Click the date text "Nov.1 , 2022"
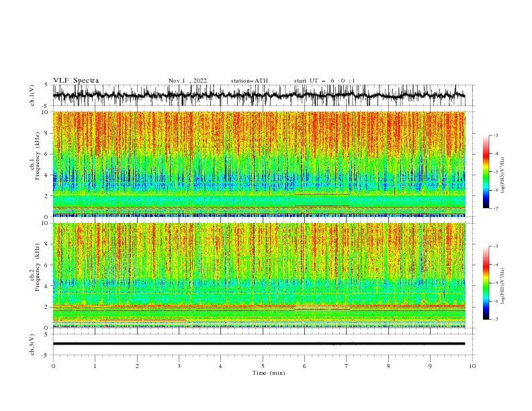 tap(187, 81)
